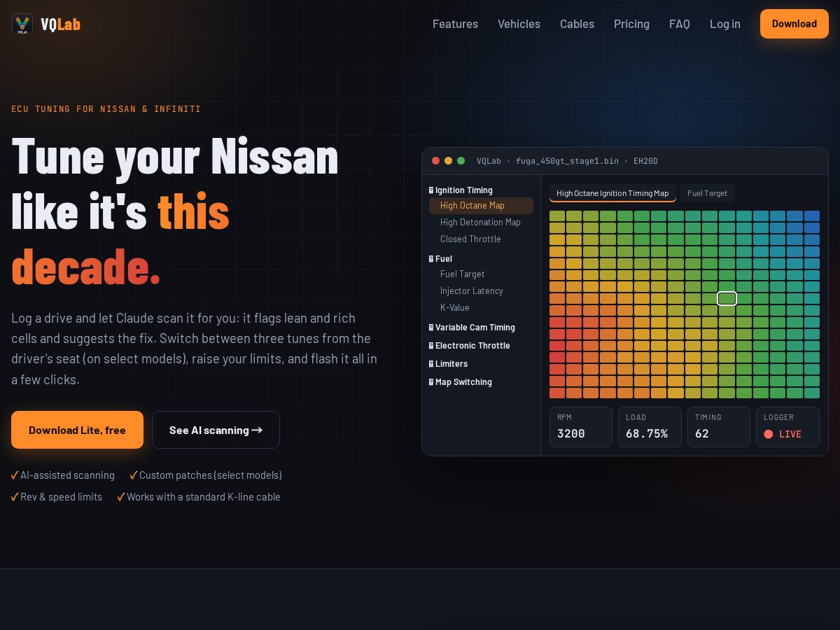Click the See AI scanning button

[x=216, y=430]
